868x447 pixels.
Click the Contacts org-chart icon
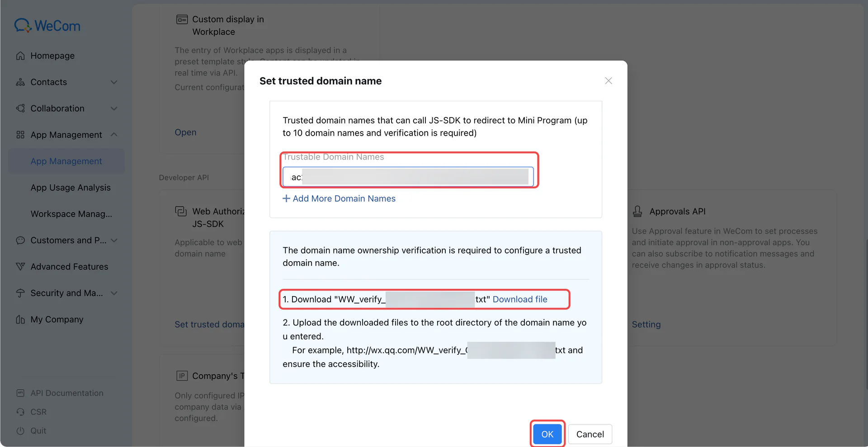[20, 82]
